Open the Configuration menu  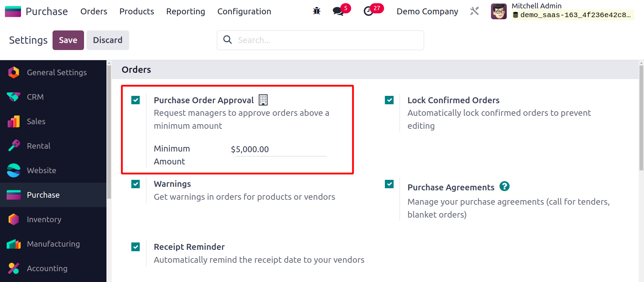tap(244, 11)
